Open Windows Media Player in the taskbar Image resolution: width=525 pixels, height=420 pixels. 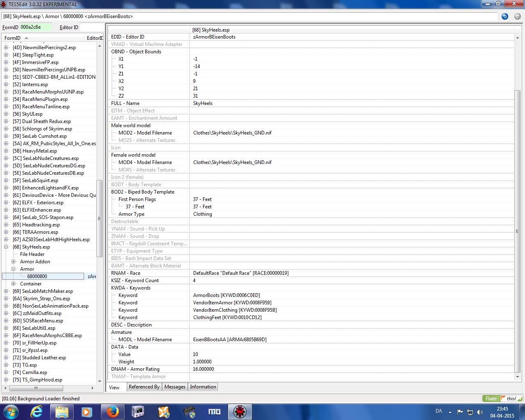(x=87, y=411)
